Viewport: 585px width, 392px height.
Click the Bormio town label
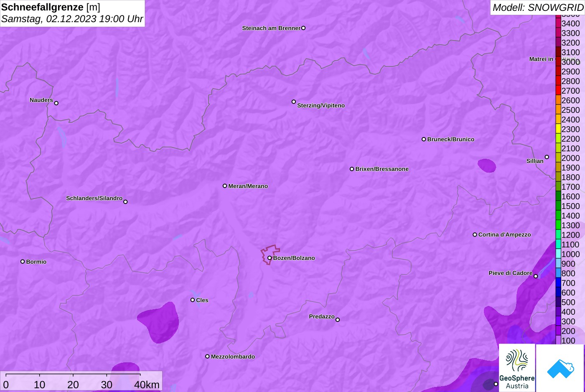tap(36, 262)
